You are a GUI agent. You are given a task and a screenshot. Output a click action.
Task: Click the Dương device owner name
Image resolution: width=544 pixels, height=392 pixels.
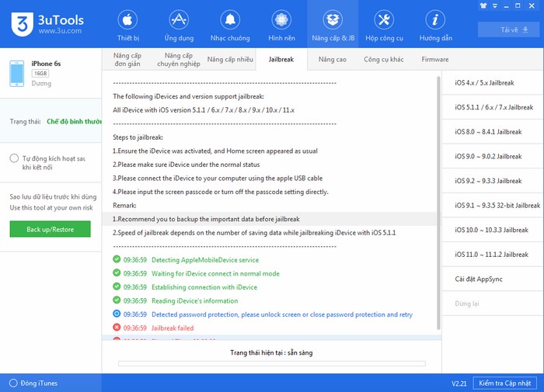[x=41, y=84]
